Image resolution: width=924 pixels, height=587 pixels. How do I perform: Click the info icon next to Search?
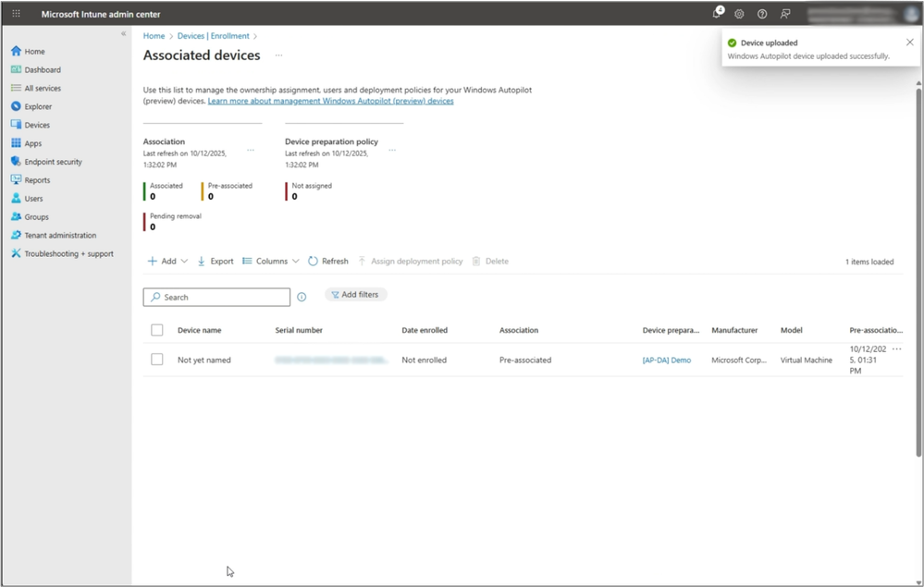(x=302, y=298)
